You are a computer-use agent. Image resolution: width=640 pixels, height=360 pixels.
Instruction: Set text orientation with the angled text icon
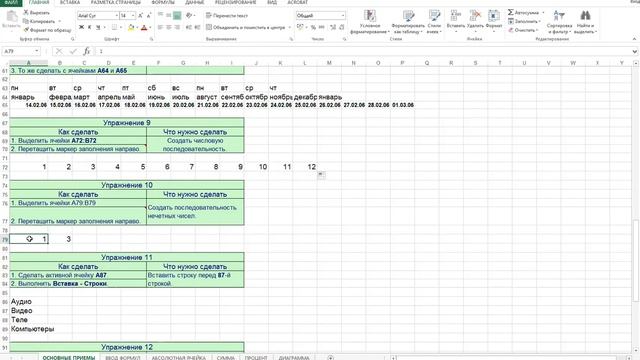coord(189,16)
